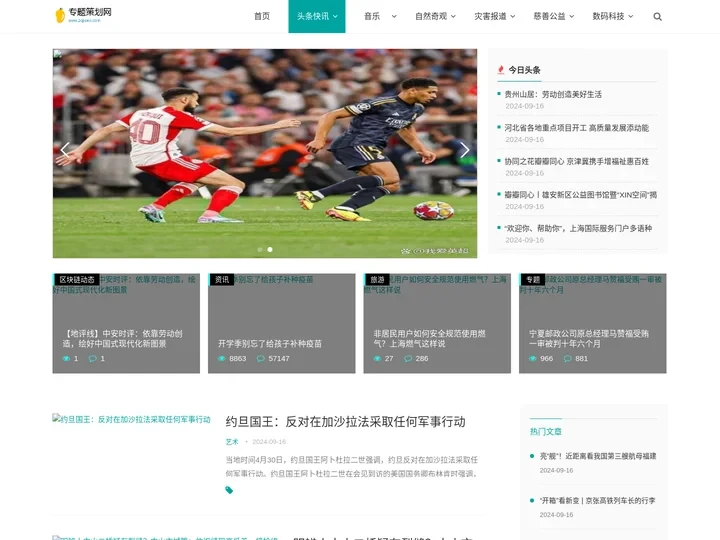Click the eye icon showing 966 views
Image resolution: width=720 pixels, height=540 pixels.
533,359
